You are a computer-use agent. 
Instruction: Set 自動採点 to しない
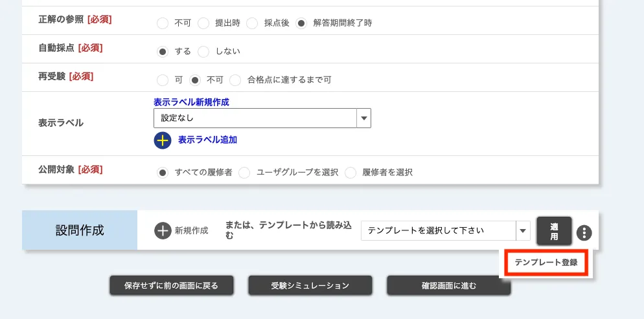pyautogui.click(x=203, y=51)
